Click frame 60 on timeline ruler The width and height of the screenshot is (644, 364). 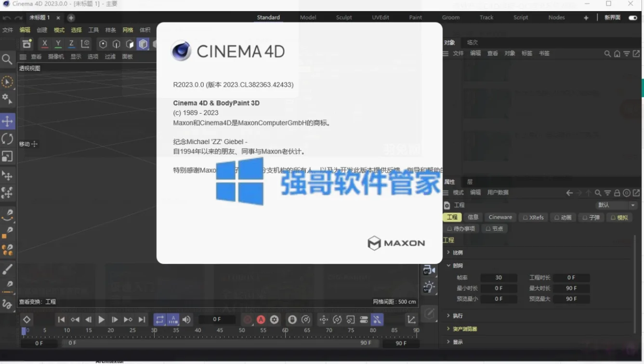point(285,331)
